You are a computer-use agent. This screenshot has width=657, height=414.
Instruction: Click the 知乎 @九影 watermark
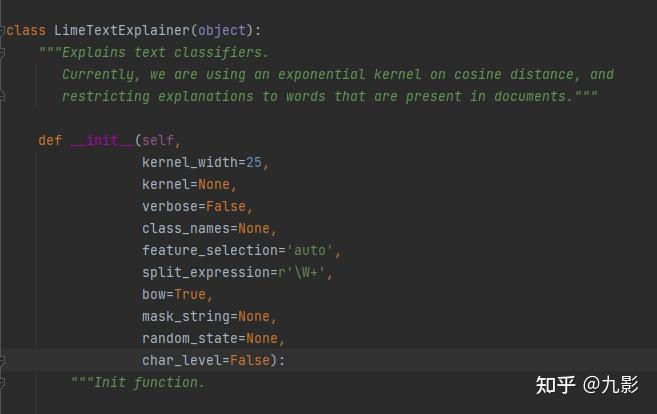(586, 384)
